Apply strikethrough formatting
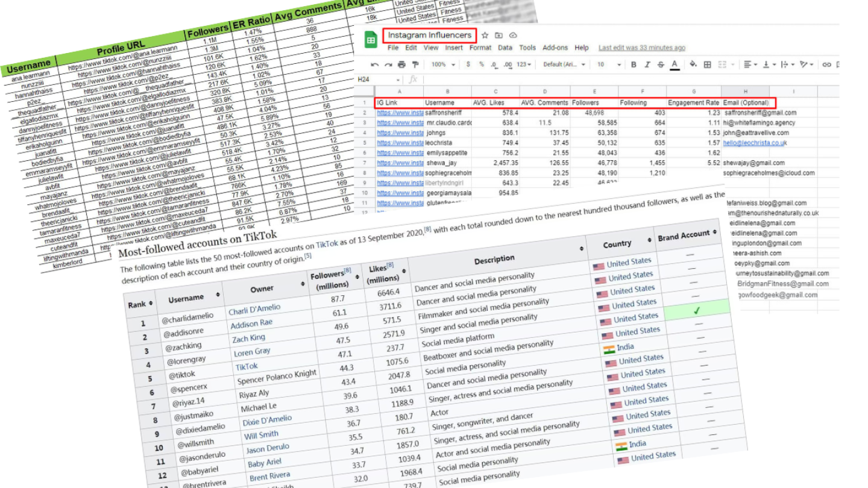This screenshot has height=488, width=868. (661, 64)
